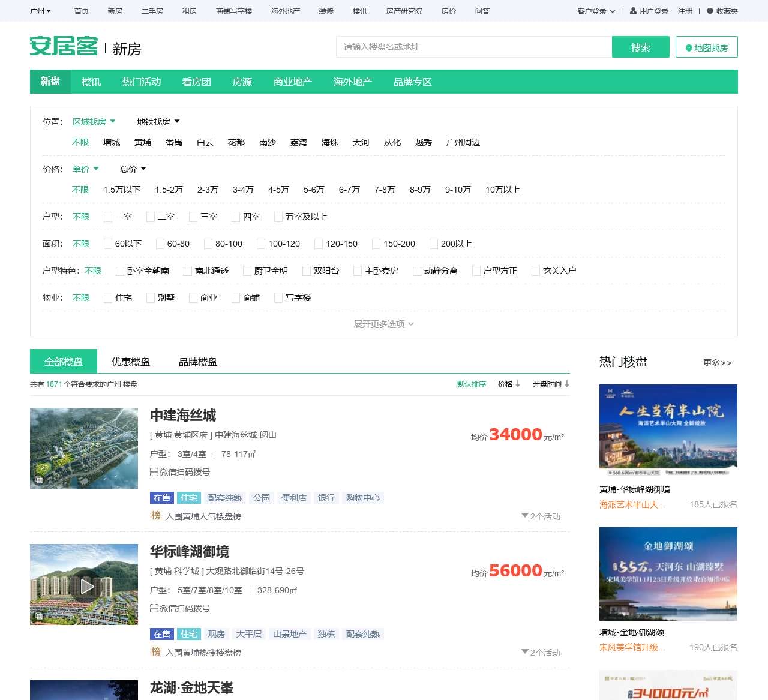Filter price 10万以上

point(503,190)
